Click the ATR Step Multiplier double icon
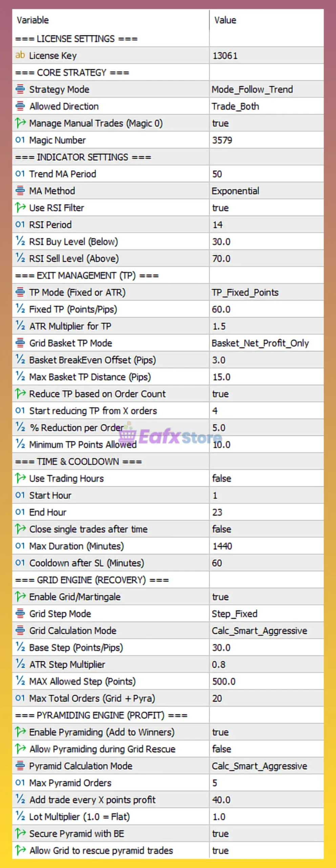 point(20,664)
